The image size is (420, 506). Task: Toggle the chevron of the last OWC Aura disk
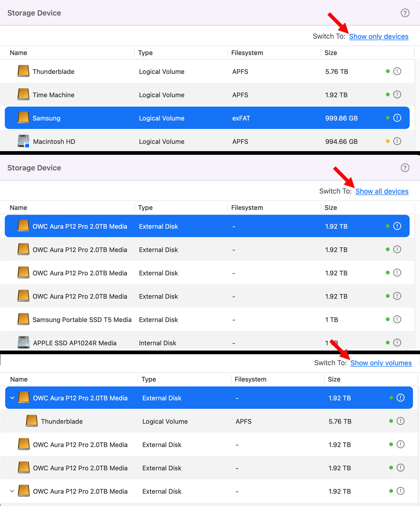[12, 491]
